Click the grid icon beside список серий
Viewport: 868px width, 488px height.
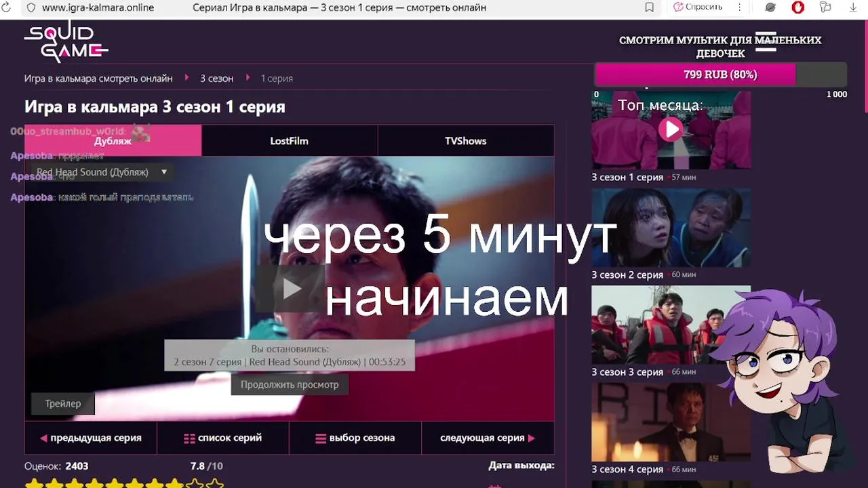189,439
